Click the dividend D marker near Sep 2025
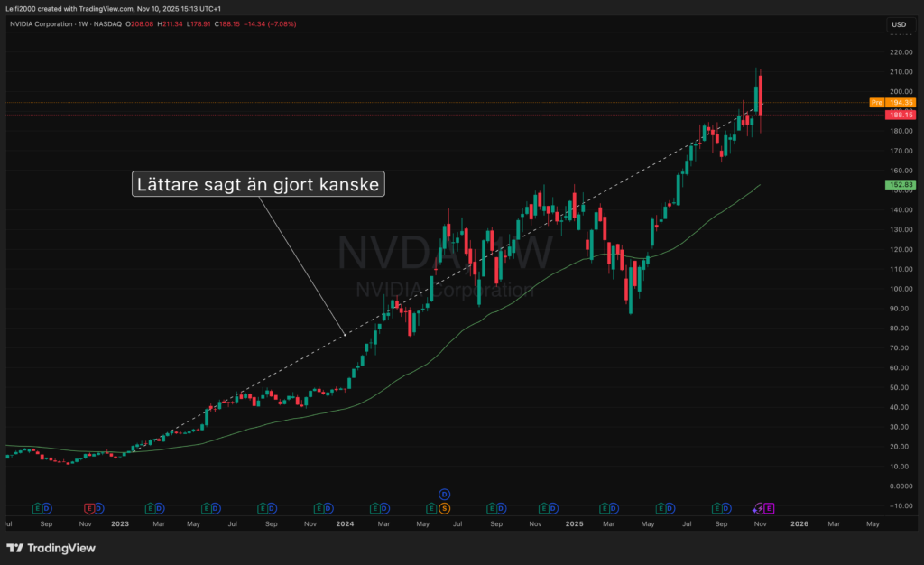 point(727,508)
